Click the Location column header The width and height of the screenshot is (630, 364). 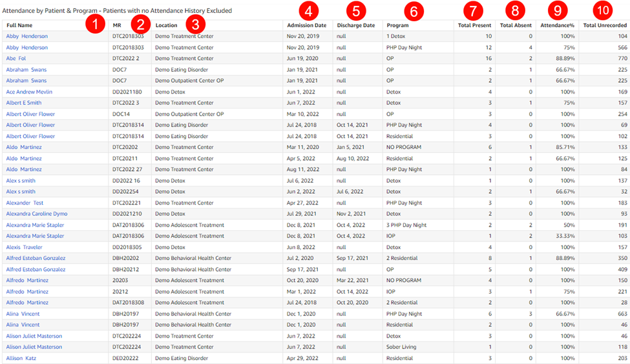tap(167, 25)
